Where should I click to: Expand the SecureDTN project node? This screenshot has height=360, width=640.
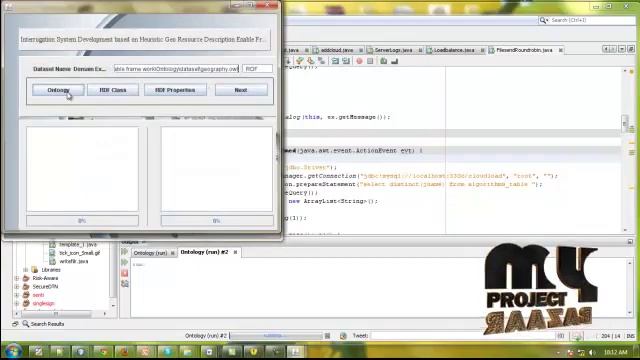(17, 287)
